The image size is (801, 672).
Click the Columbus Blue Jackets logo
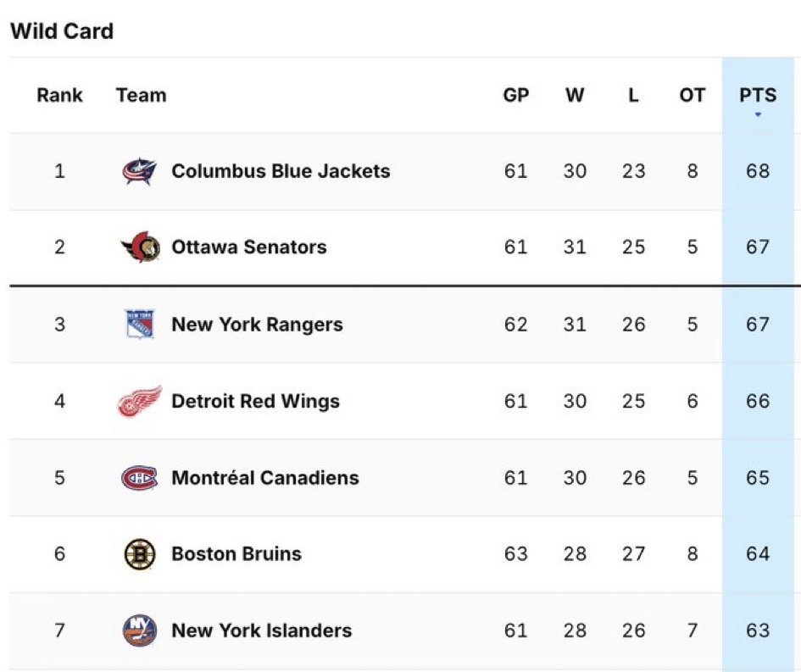[140, 171]
